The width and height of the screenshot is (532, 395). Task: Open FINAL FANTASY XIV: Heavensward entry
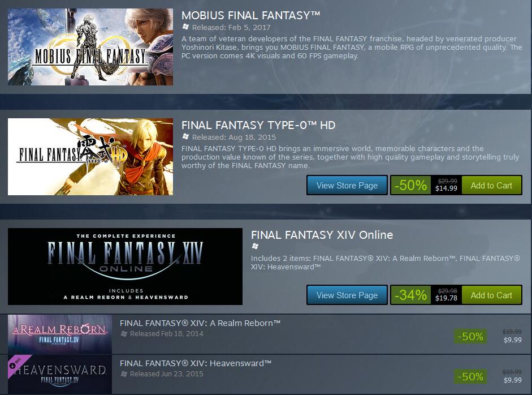coord(196,363)
